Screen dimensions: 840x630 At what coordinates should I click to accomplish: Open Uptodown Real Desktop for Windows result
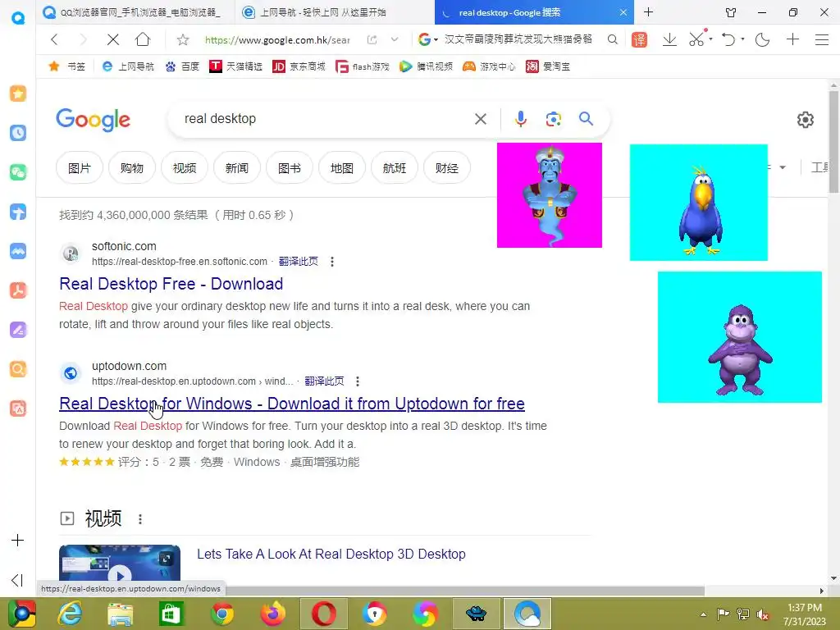292,404
